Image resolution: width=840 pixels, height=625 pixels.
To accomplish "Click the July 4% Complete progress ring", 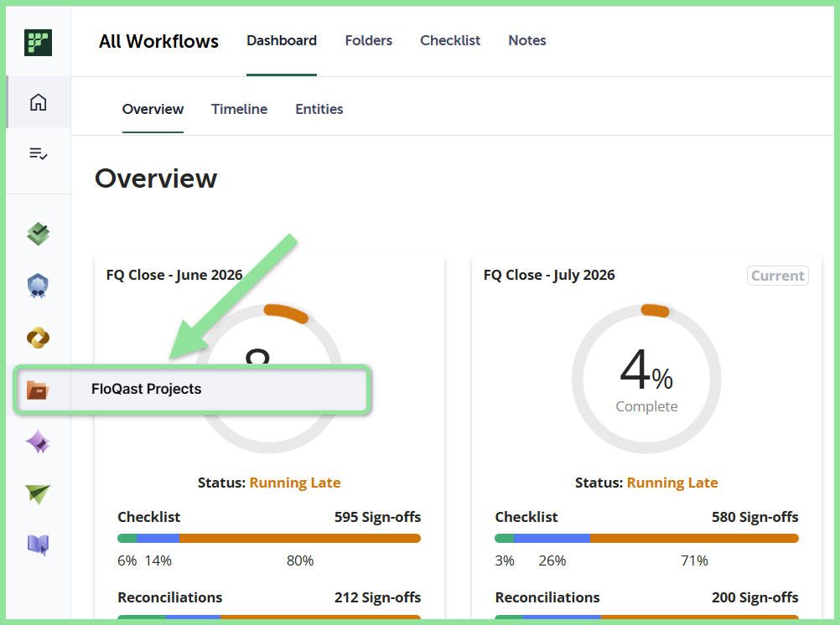I will coord(646,380).
